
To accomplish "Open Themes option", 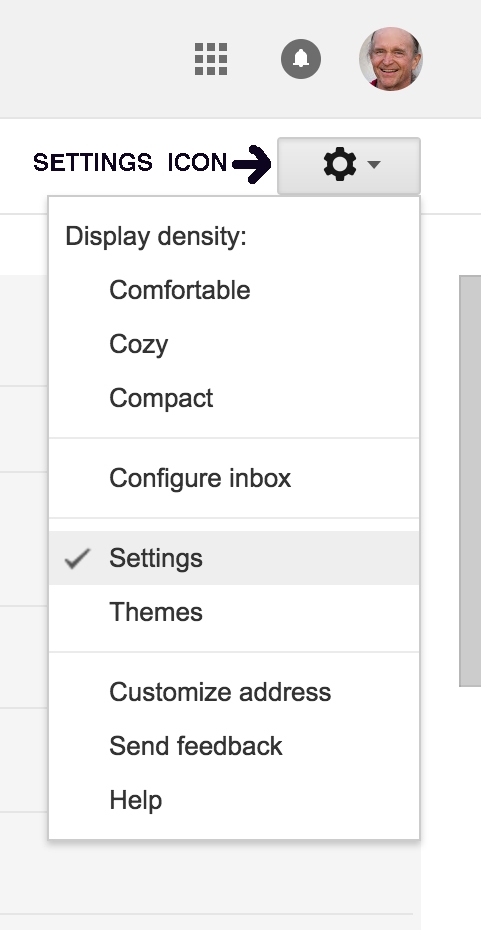I will pyautogui.click(x=234, y=612).
